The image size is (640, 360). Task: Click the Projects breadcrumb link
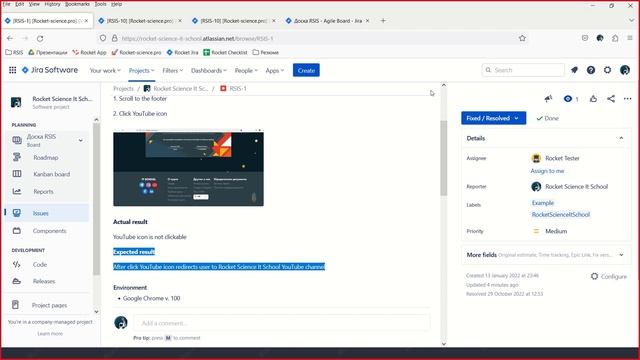123,89
